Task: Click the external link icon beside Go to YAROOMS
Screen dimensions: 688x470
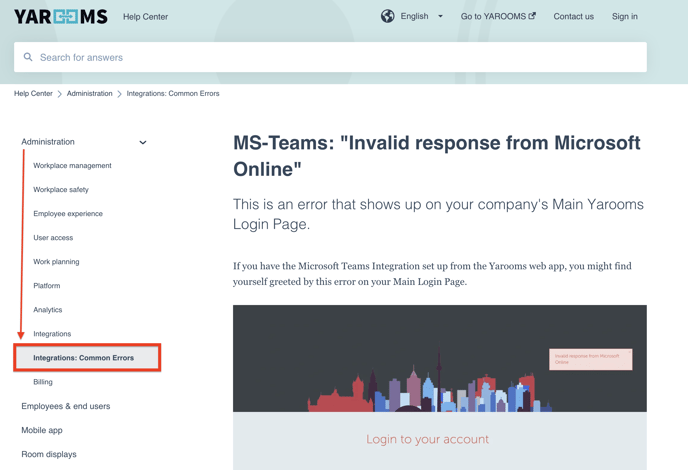Action: click(x=532, y=16)
